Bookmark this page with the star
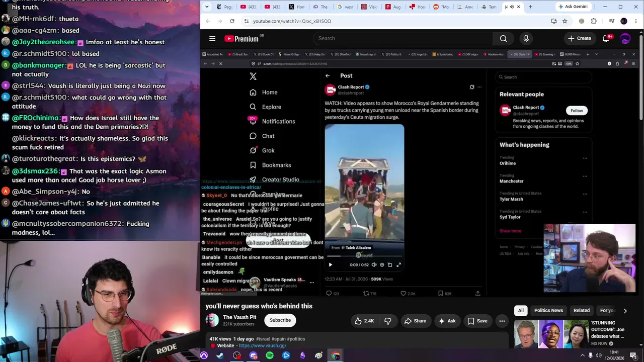The width and height of the screenshot is (644, 362). tap(565, 21)
